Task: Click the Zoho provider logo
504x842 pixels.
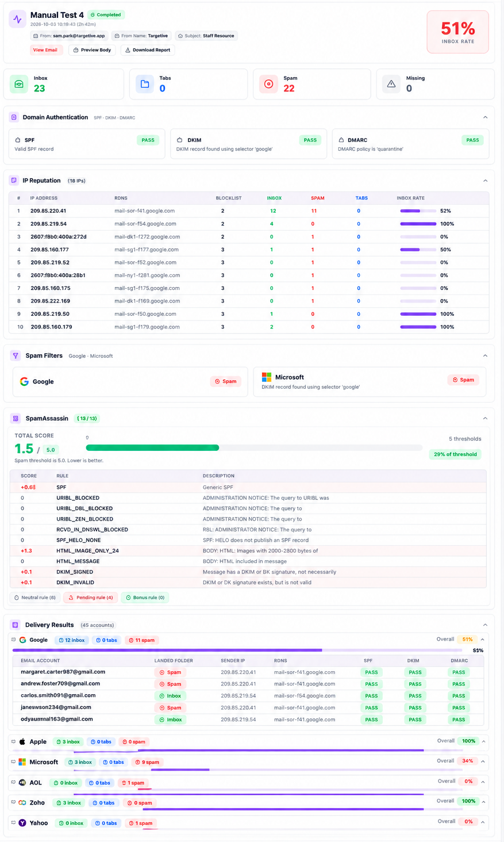Action: click(22, 802)
